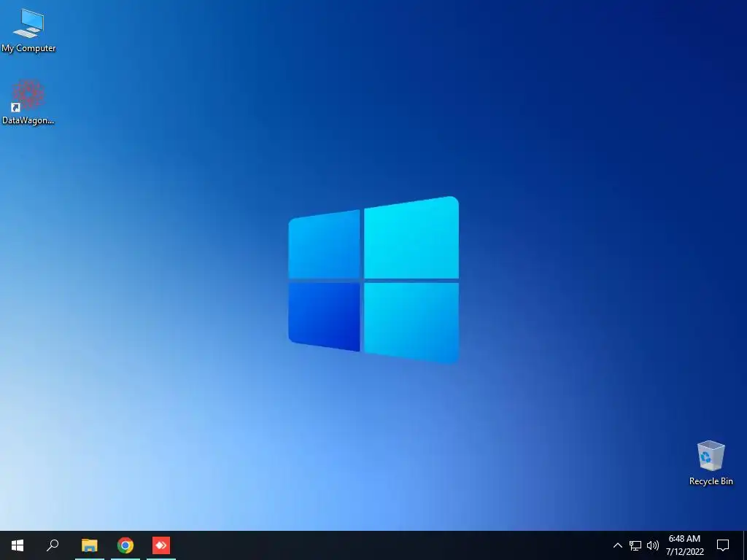Open taskbar search magnifier
The width and height of the screenshot is (747, 560).
coord(53,545)
